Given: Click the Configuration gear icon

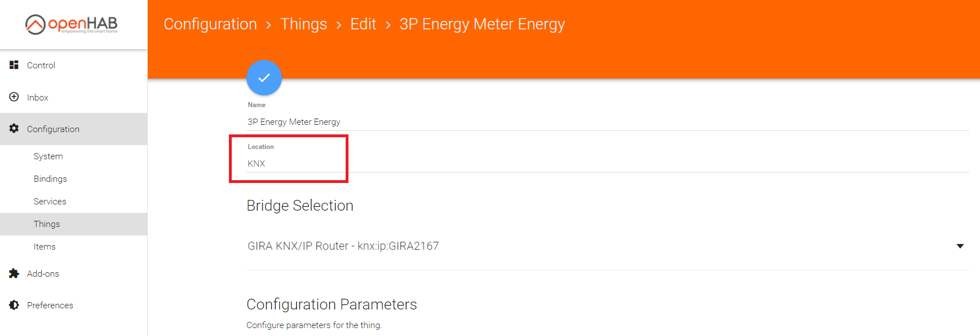Looking at the screenshot, I should click(x=14, y=129).
